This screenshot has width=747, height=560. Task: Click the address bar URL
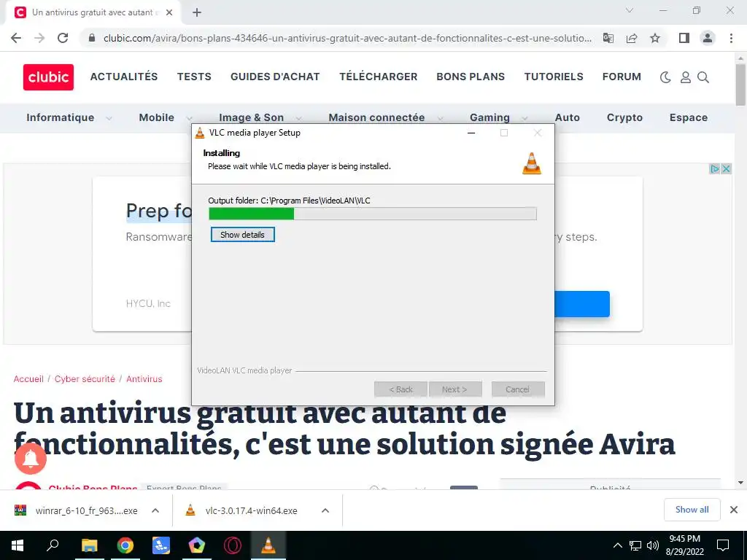347,38
